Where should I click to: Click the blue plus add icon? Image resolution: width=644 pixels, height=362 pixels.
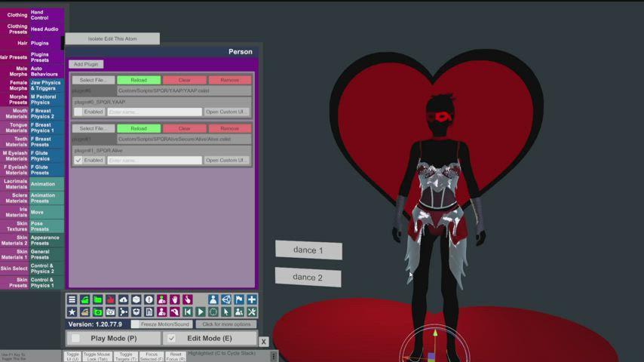252,299
